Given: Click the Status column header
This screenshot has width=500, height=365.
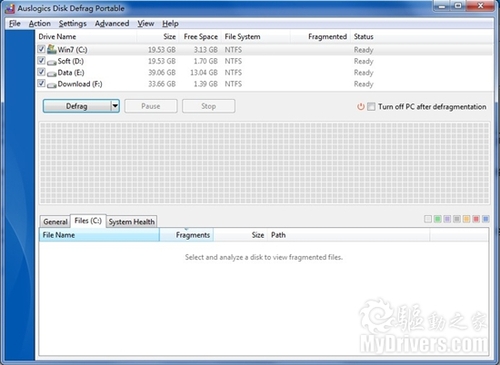Looking at the screenshot, I should point(364,37).
